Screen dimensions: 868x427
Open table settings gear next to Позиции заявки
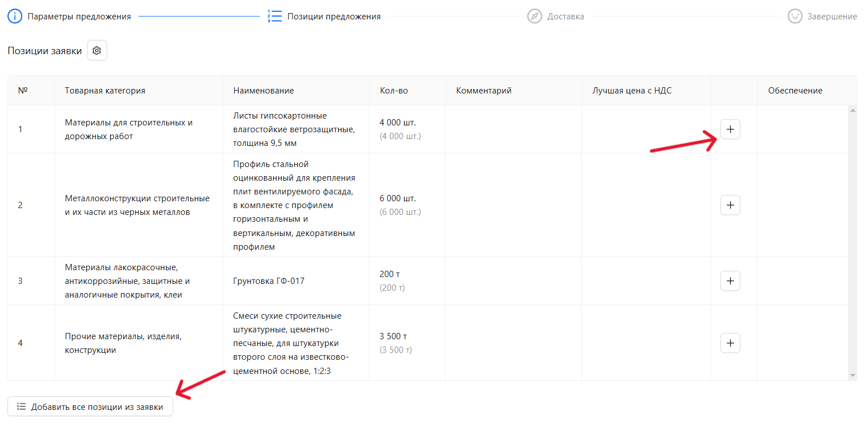97,51
